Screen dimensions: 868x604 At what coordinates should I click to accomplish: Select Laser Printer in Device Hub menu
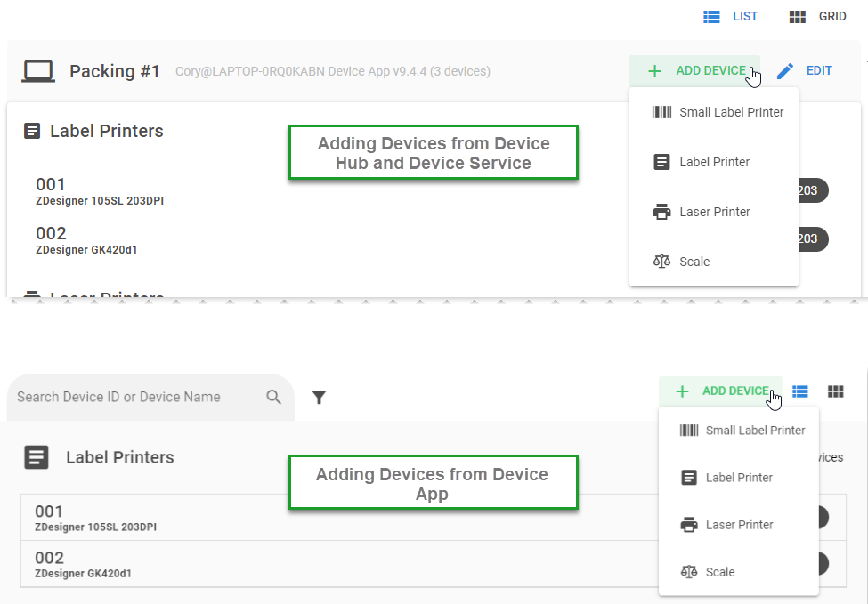tap(714, 212)
